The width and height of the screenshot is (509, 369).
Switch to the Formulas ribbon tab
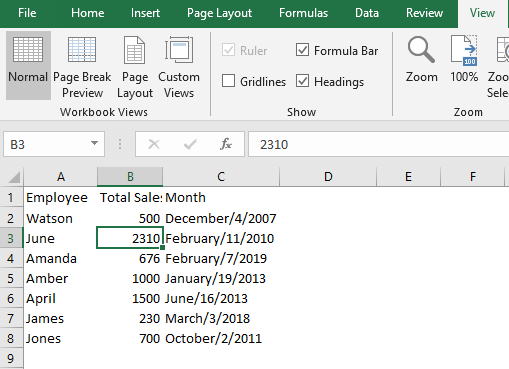[x=303, y=13]
